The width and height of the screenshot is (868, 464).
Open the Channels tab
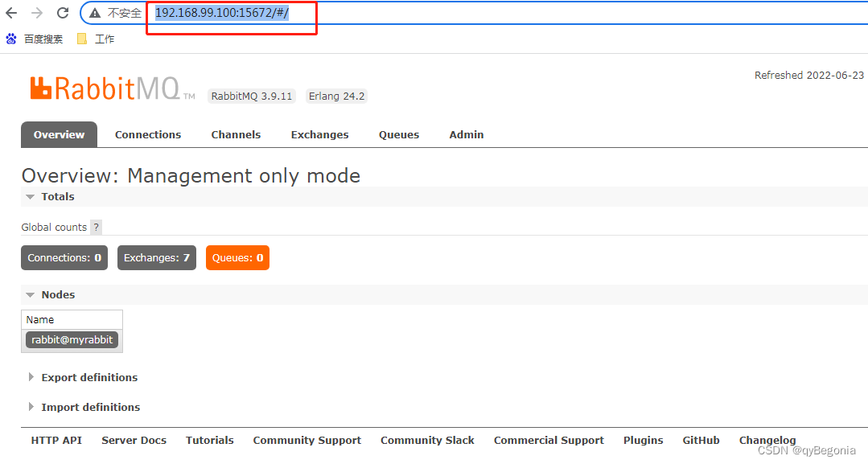(x=236, y=134)
